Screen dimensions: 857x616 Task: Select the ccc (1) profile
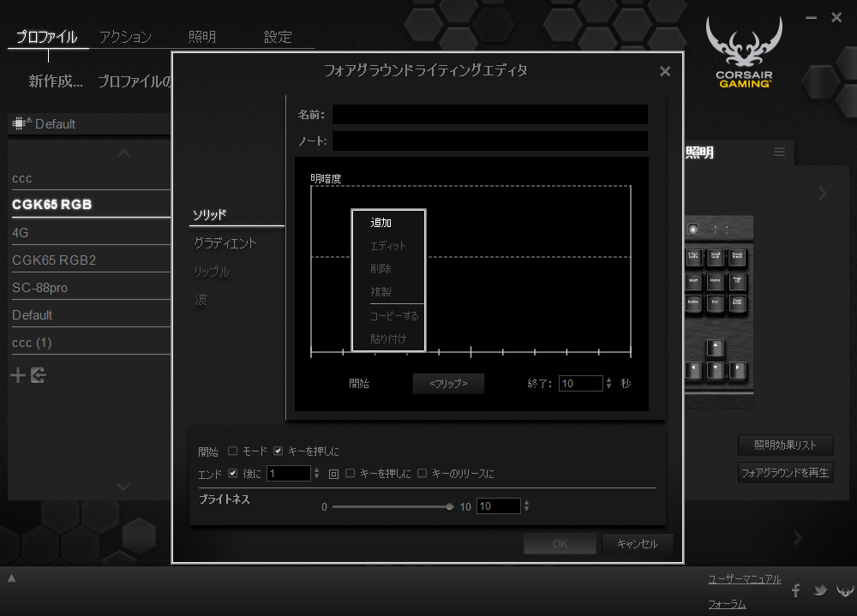click(91, 343)
